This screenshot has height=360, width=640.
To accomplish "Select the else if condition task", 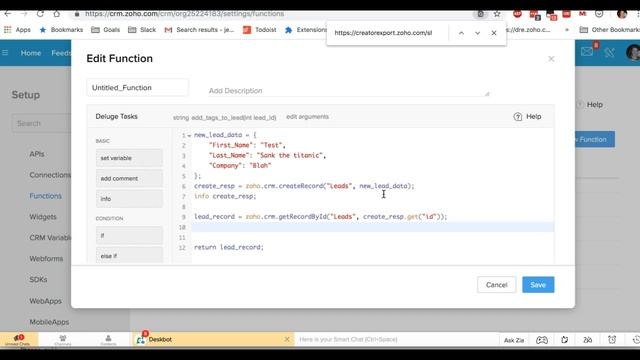I will pyautogui.click(x=129, y=256).
